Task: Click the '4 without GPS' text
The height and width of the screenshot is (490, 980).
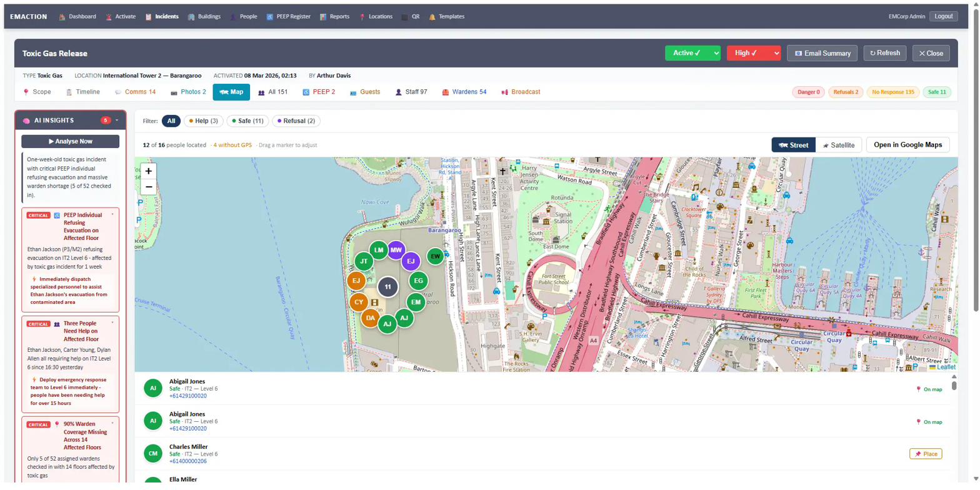Action: pyautogui.click(x=232, y=145)
